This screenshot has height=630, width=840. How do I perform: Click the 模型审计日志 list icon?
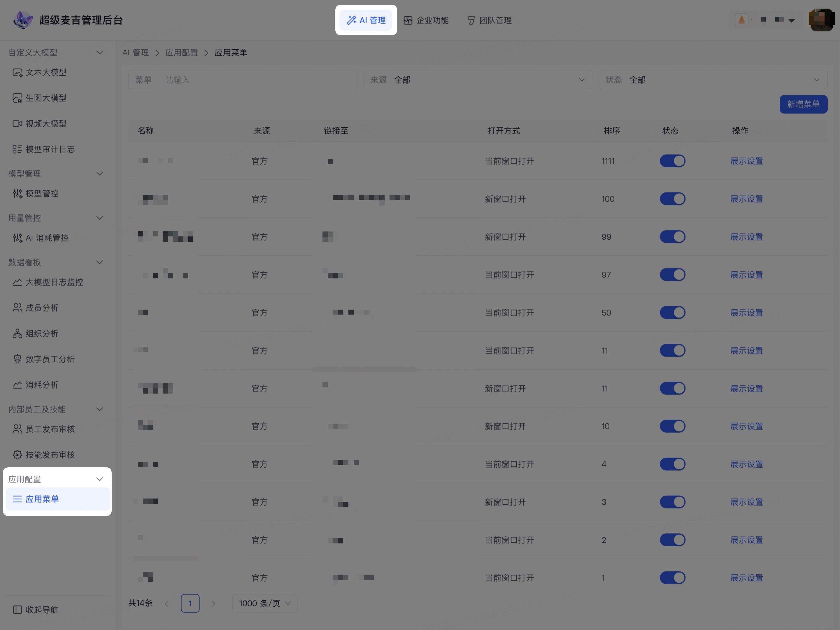click(x=17, y=149)
